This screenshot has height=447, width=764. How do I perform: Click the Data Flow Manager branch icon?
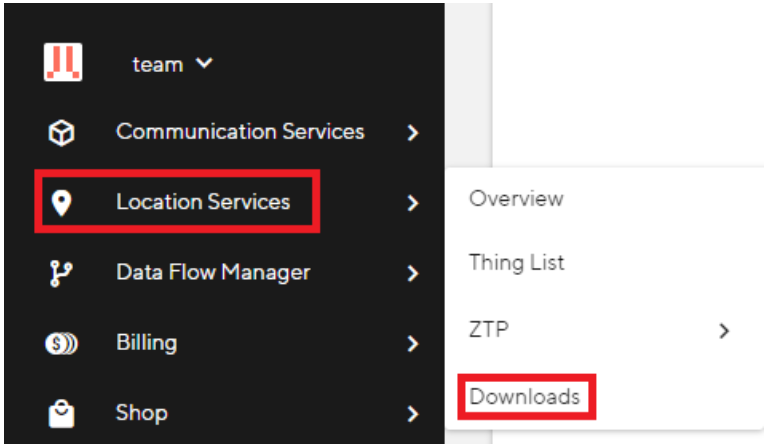point(61,273)
